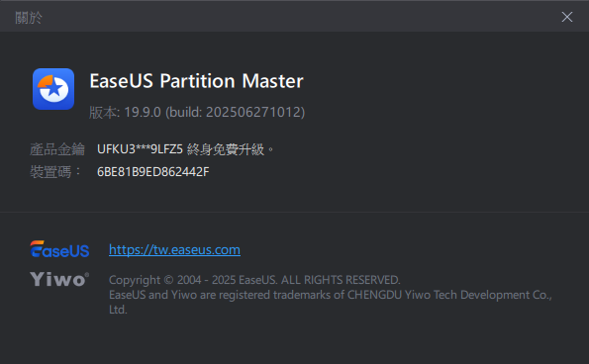Viewport: 589px width, 364px height.
Task: Click the word Master in the title
Action: [272, 81]
